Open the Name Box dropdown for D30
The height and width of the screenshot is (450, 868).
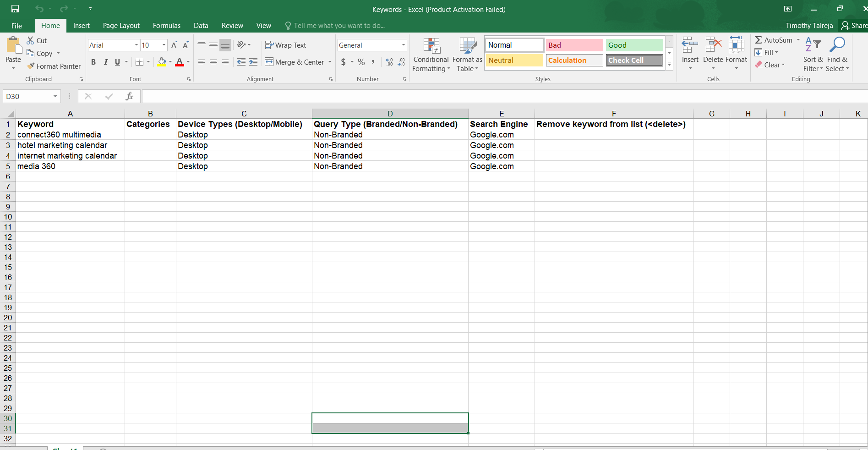coord(55,96)
